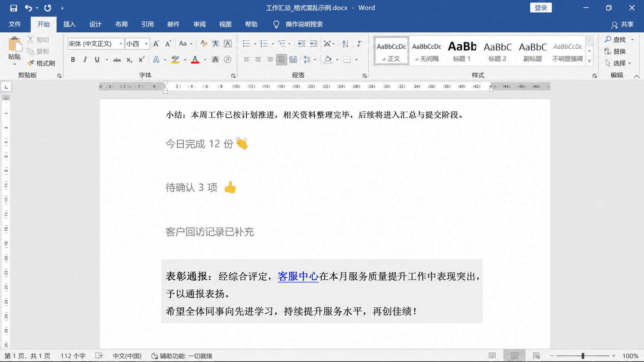Toggle Bold formatting

tap(73, 59)
